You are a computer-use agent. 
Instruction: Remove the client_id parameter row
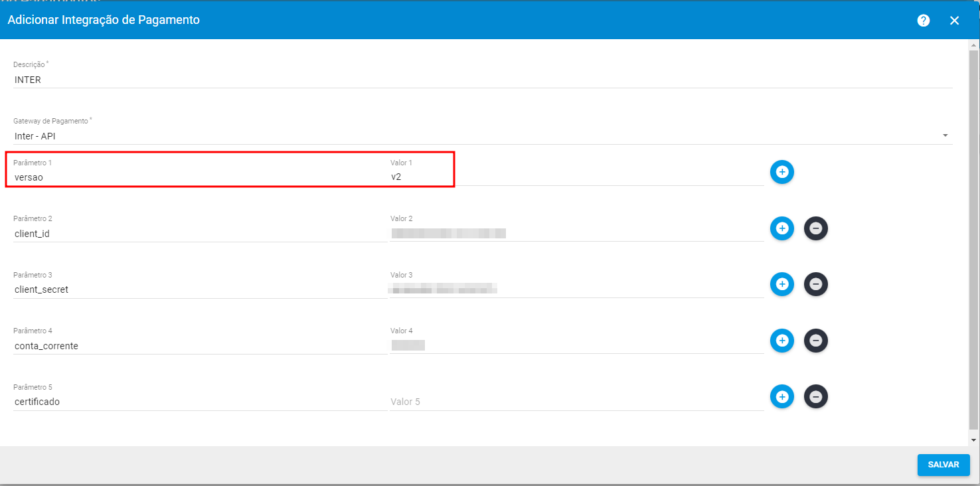click(x=816, y=228)
